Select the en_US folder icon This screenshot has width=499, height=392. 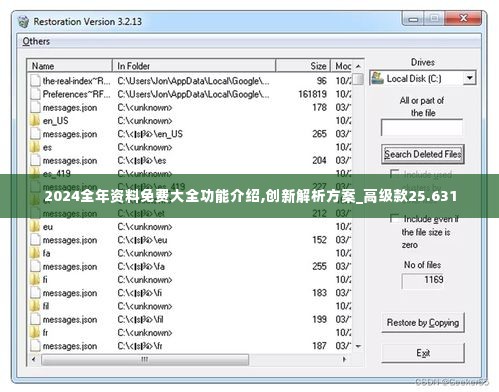[x=35, y=120]
